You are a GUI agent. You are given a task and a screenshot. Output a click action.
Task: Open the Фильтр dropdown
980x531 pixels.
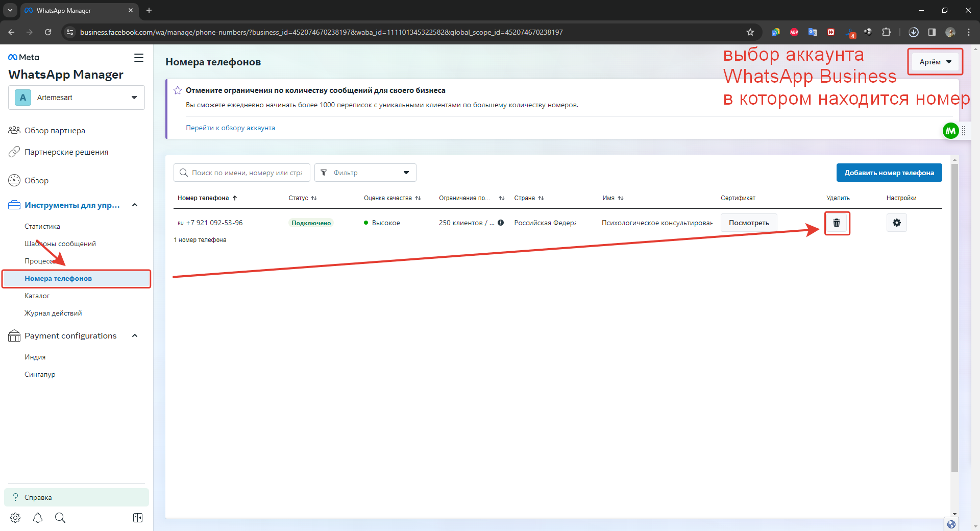[x=365, y=173]
